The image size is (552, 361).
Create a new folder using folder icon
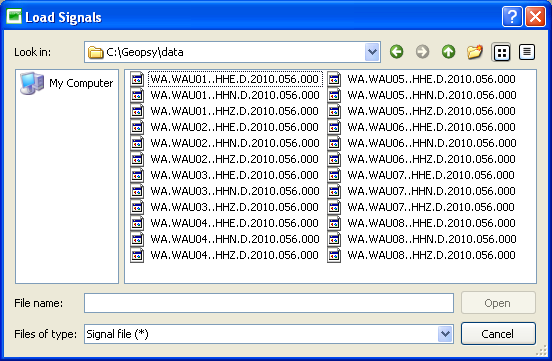point(475,52)
